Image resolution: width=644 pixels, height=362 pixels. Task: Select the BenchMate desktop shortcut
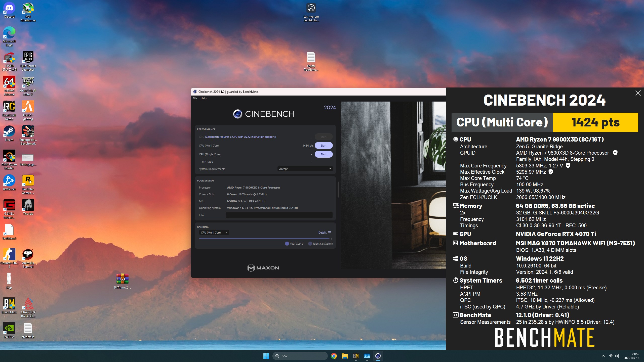(9, 306)
